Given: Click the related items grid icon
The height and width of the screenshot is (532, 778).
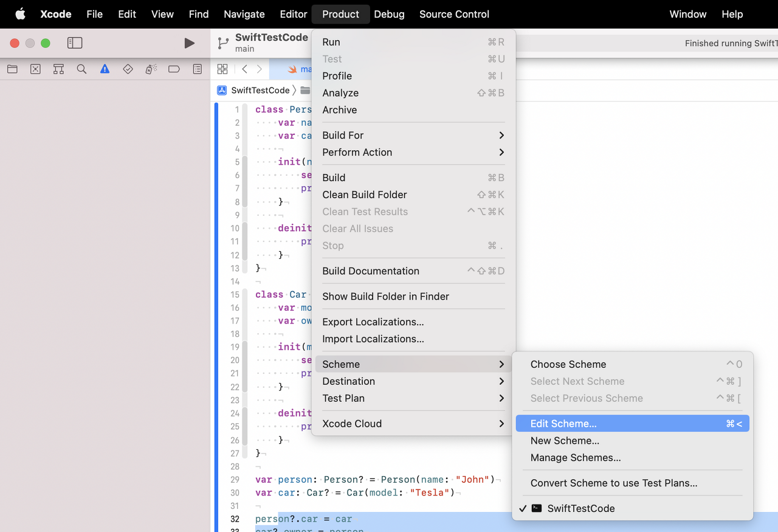Looking at the screenshot, I should tap(222, 69).
